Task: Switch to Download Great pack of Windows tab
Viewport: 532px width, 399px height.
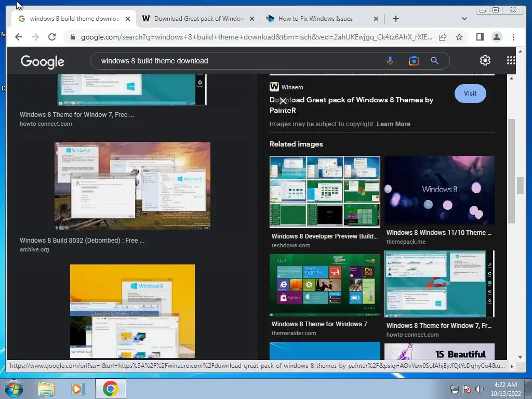Action: [198, 19]
